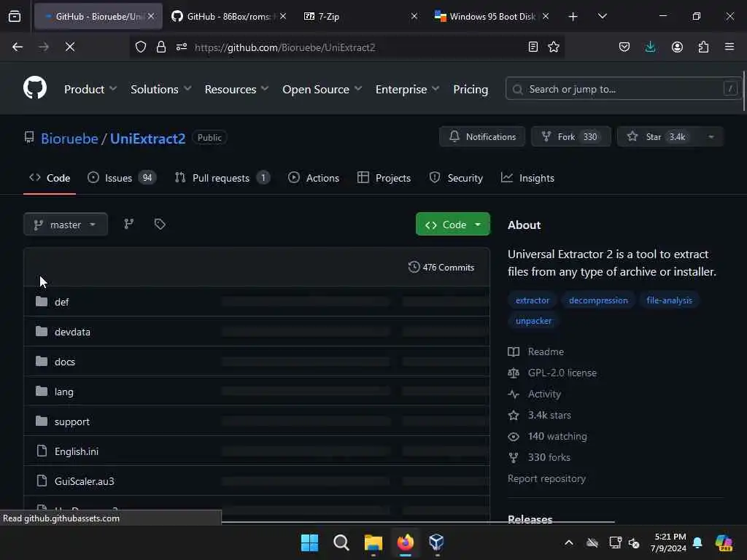Open a new browser tab with plus
The image size is (747, 560).
573,17
